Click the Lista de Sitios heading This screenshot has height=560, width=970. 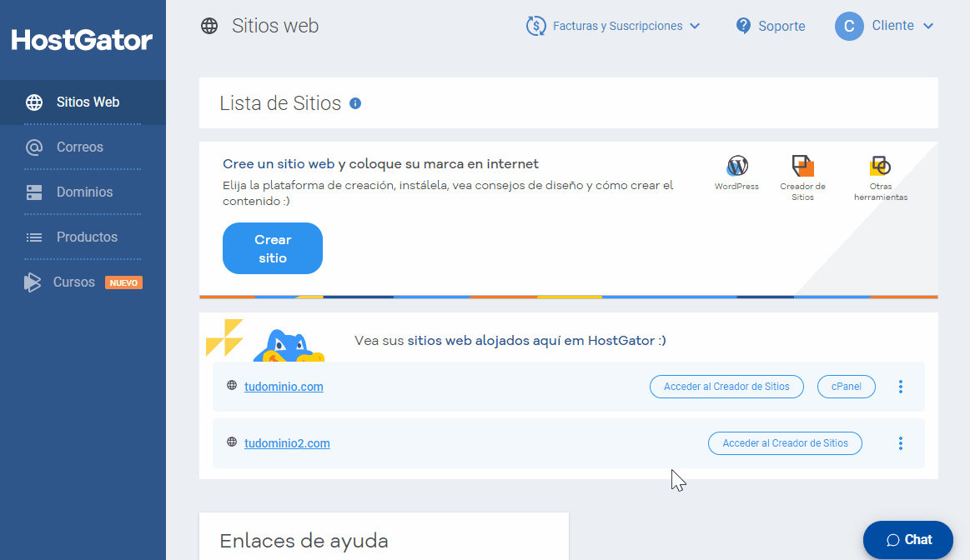tap(280, 103)
